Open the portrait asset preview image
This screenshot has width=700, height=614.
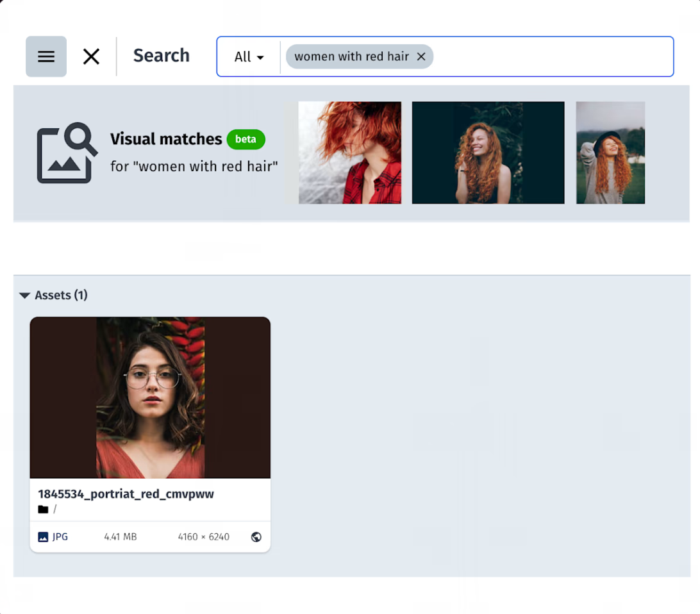tap(150, 397)
